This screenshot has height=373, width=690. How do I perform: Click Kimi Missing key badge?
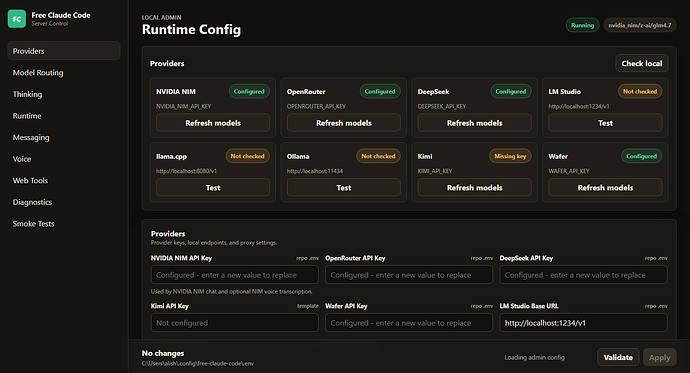510,156
